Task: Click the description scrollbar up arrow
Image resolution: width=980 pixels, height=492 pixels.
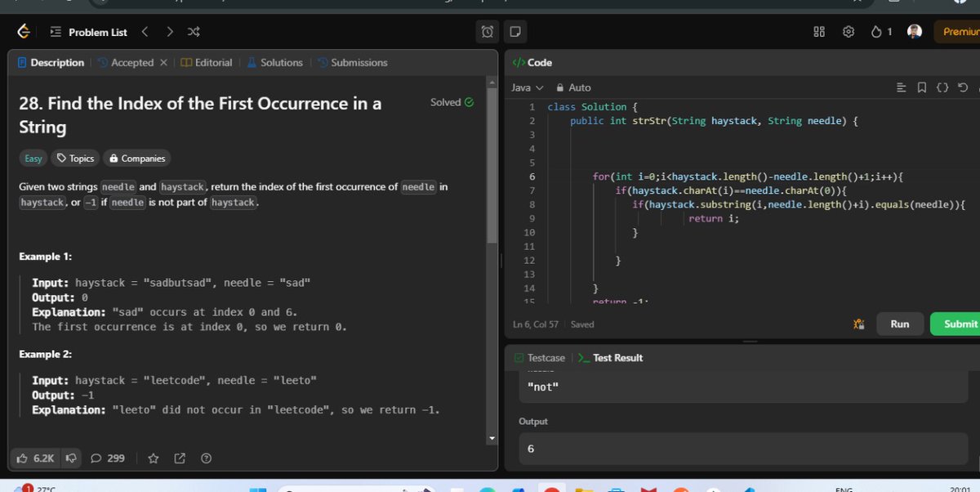Action: [492, 82]
